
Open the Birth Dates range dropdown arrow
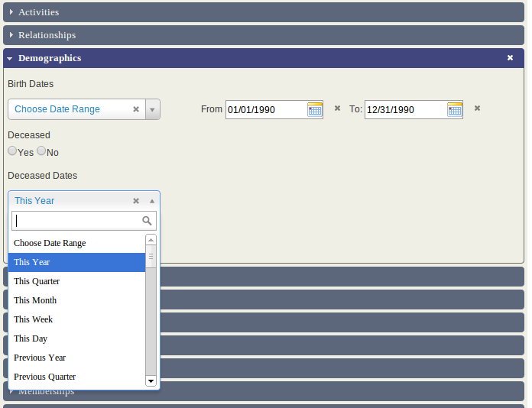pyautogui.click(x=152, y=109)
